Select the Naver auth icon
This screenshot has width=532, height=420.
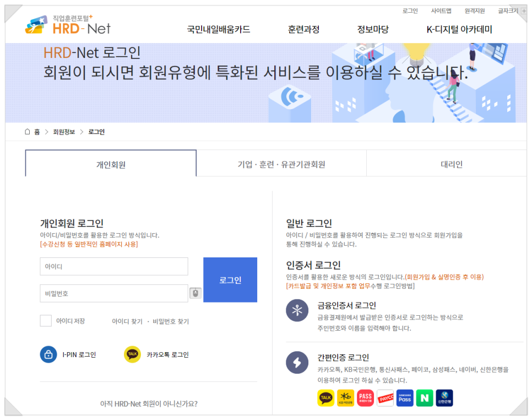coord(425,398)
